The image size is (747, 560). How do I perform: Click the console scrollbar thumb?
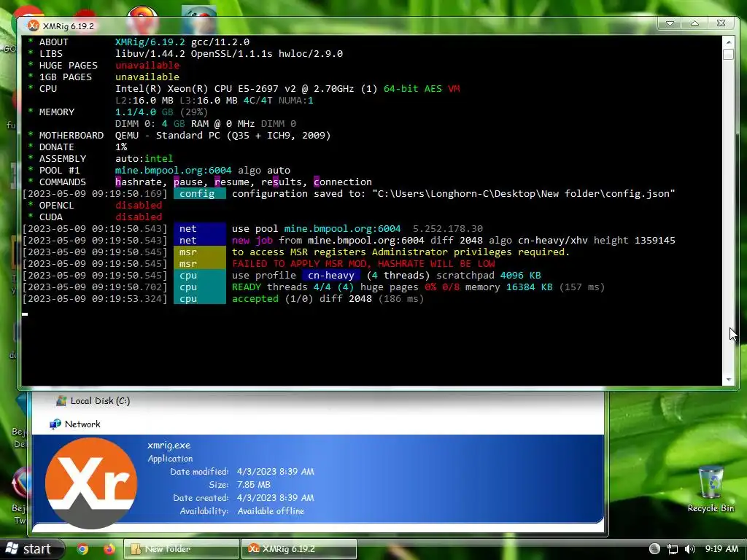[x=728, y=54]
